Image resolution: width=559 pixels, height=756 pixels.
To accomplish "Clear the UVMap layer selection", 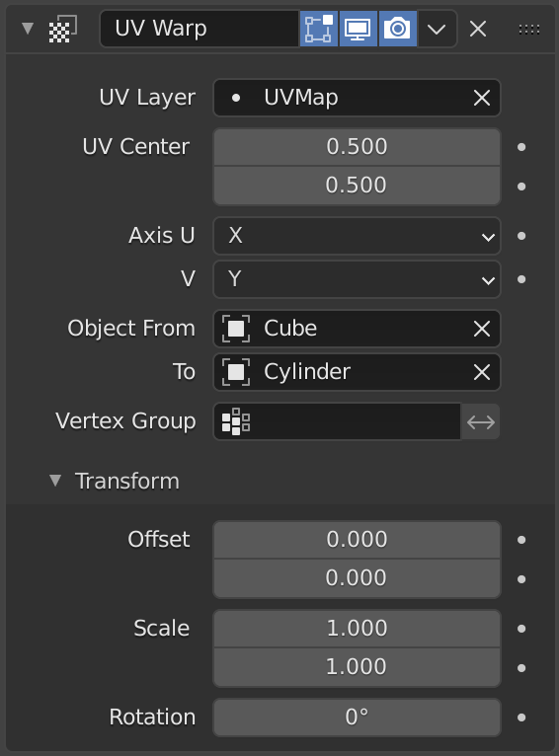I will pos(482,98).
